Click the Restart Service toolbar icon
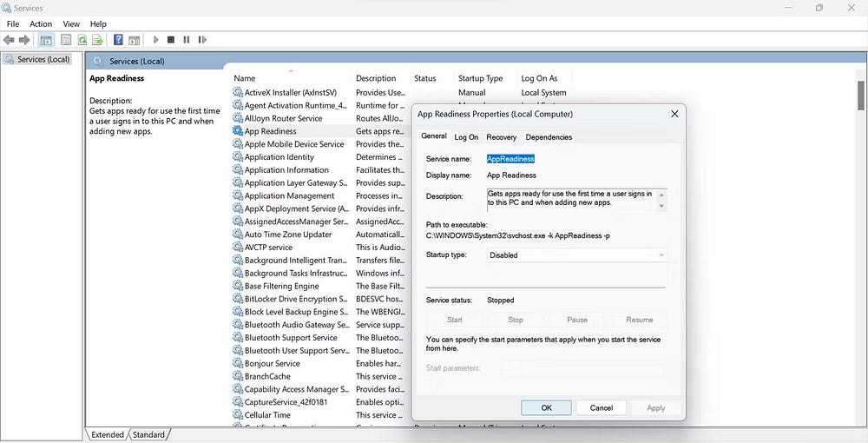The width and height of the screenshot is (868, 443). [x=202, y=40]
